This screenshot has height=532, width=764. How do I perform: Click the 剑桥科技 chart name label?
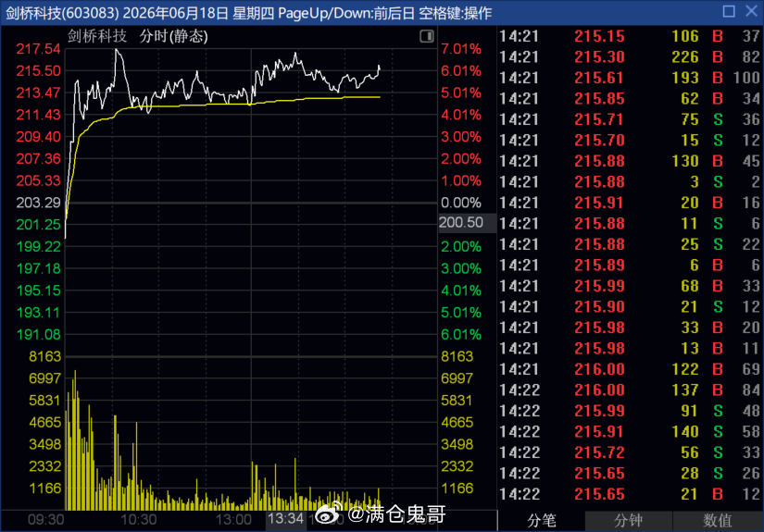pyautogui.click(x=97, y=36)
